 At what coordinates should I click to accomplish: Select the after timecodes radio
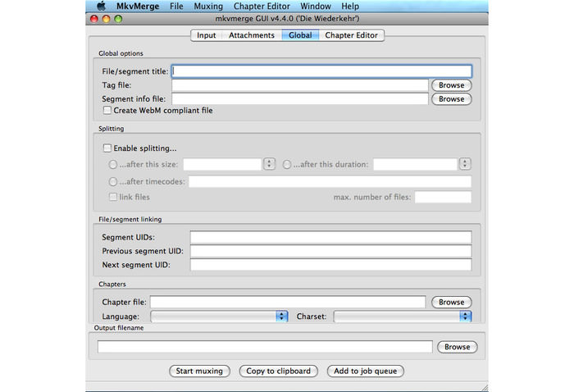[x=113, y=181]
